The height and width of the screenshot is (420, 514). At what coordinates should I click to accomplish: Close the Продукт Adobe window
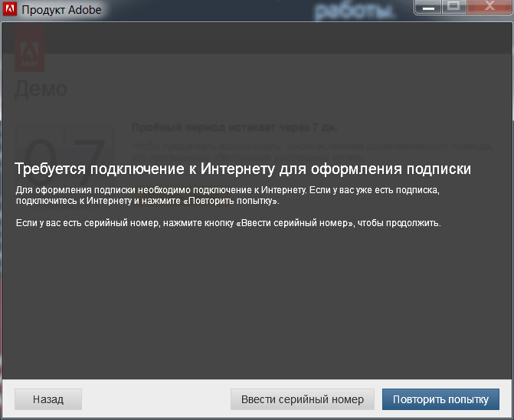coord(489,7)
